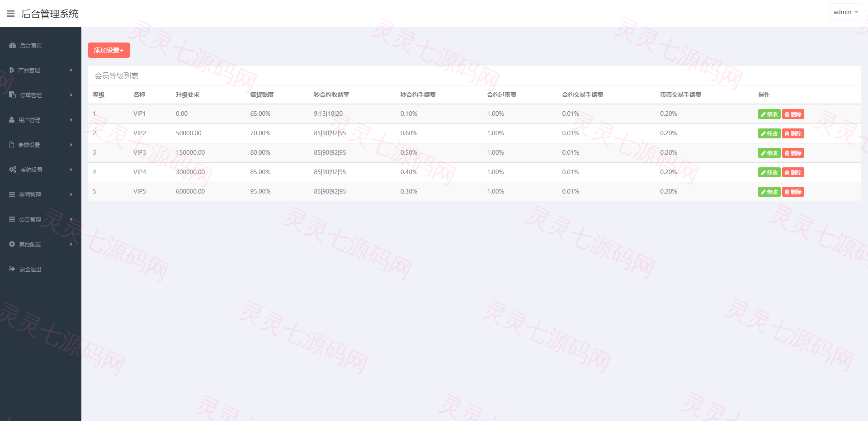Image resolution: width=868 pixels, height=421 pixels.
Task: Click the sign-out icon for 安全退出
Action: (x=12, y=269)
